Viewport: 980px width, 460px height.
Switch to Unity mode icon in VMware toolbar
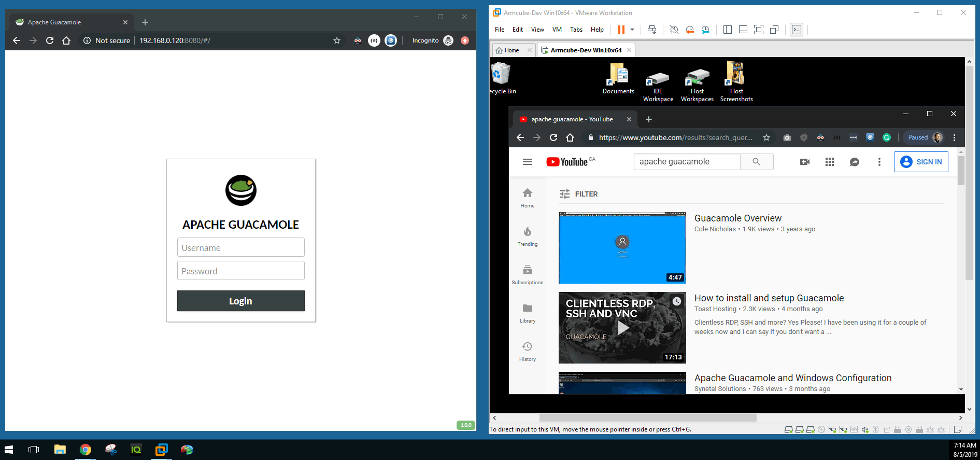pos(774,30)
